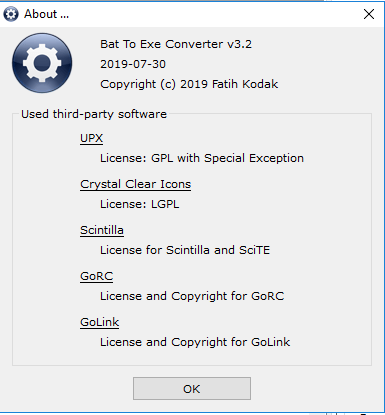Screen dimensions: 385x415
Task: Click the Bat To Exe Converter v3.2 text
Action: [x=176, y=44]
